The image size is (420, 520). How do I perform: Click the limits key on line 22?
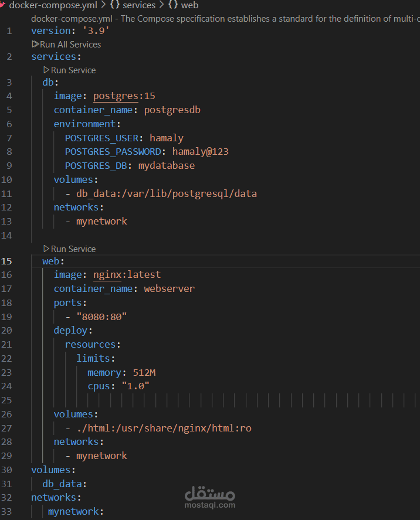(93, 358)
